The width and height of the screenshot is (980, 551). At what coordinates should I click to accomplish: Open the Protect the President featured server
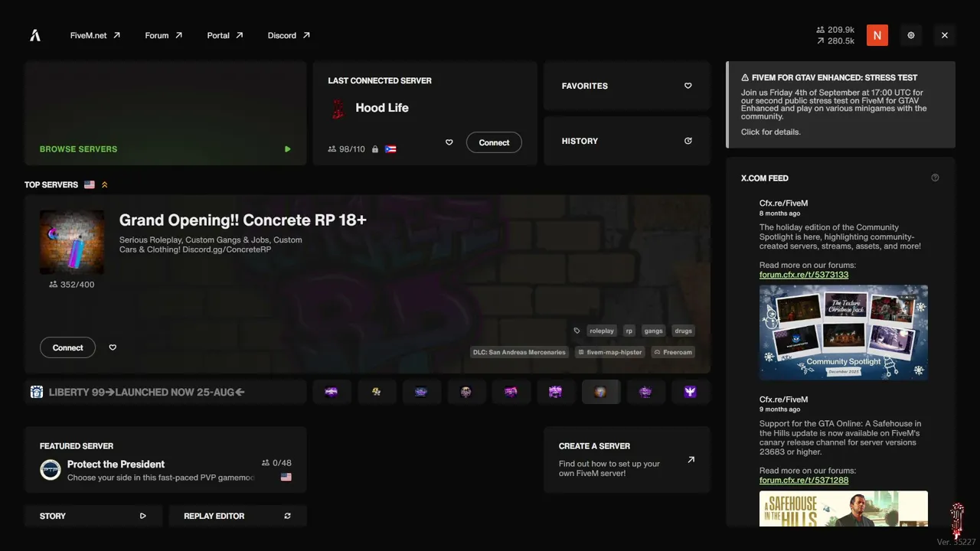[x=165, y=460]
